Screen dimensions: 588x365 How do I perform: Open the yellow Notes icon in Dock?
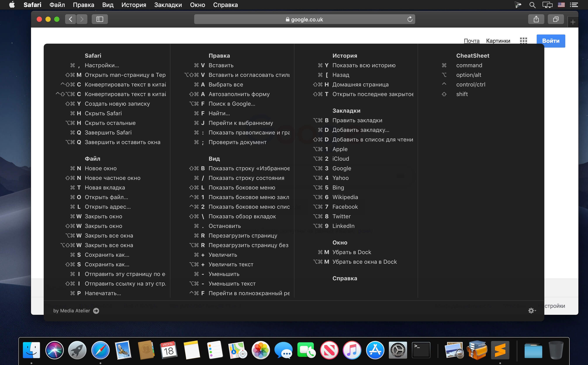pos(192,350)
